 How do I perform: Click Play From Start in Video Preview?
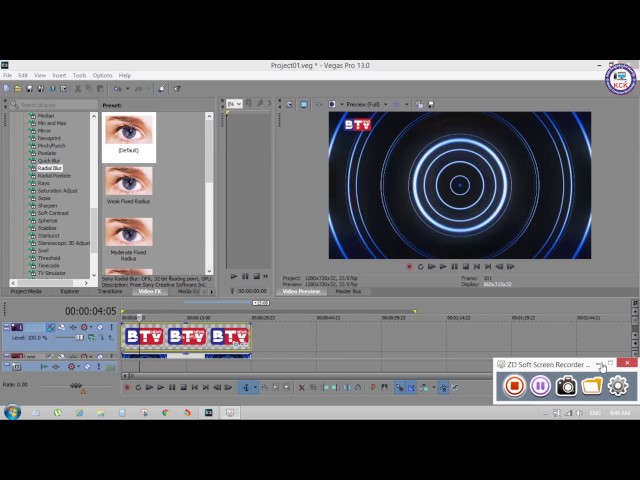click(432, 267)
